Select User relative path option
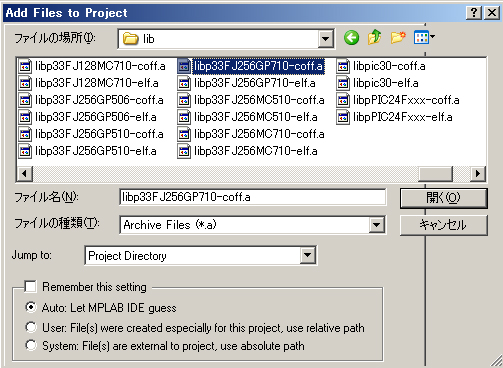 pyautogui.click(x=31, y=327)
